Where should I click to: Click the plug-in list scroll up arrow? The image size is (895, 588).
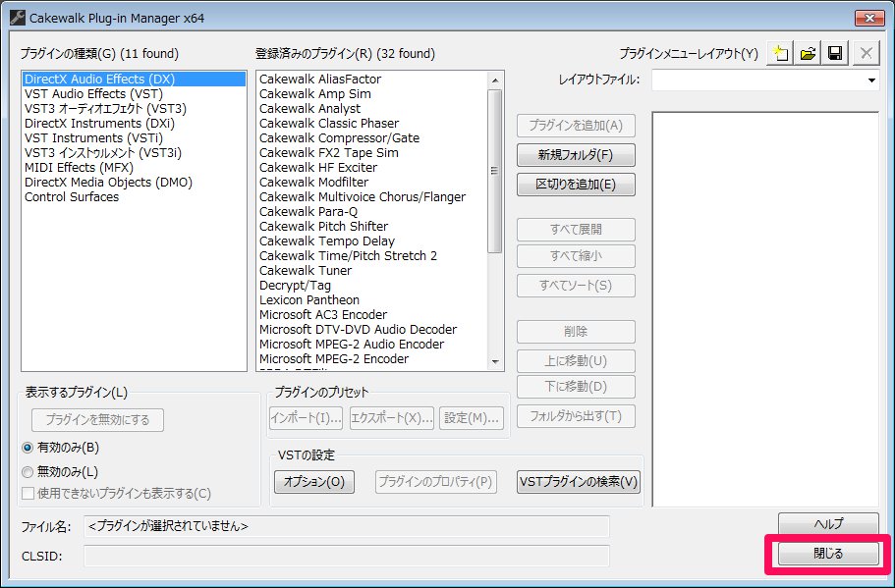[495, 80]
